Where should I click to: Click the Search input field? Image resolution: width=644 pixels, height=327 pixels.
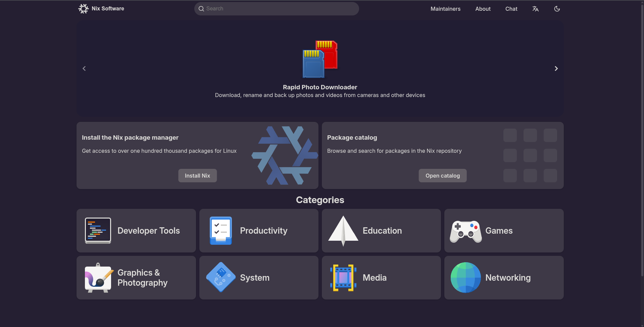(x=277, y=9)
